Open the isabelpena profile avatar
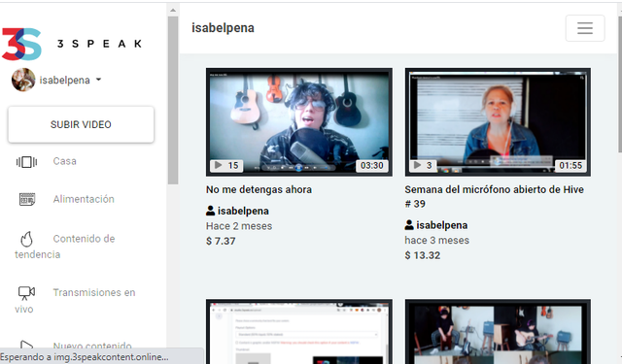 [x=23, y=80]
